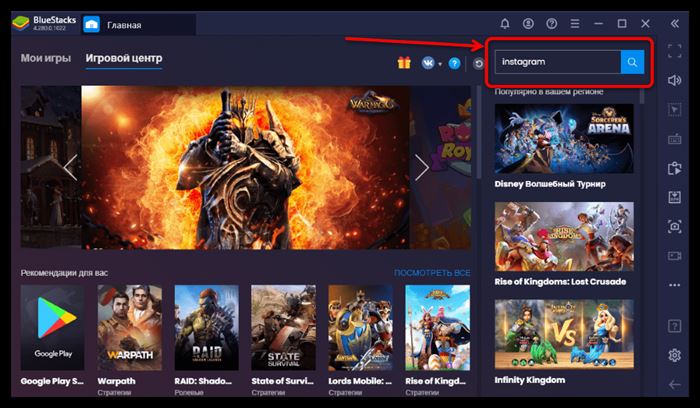Collapse the sidebar with double chevron icon
Screen dimensions: 700x408
point(675,24)
